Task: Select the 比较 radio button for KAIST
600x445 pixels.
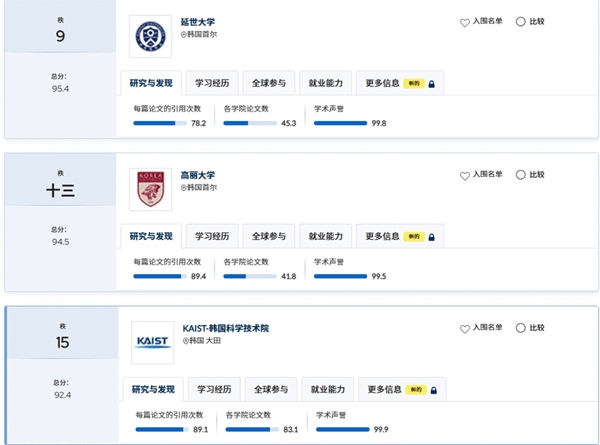Action: pos(520,328)
